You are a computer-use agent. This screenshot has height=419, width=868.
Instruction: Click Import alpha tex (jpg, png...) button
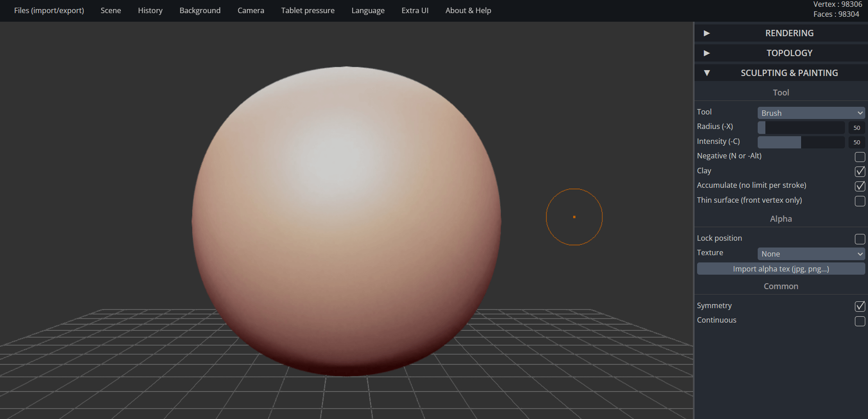pos(781,269)
